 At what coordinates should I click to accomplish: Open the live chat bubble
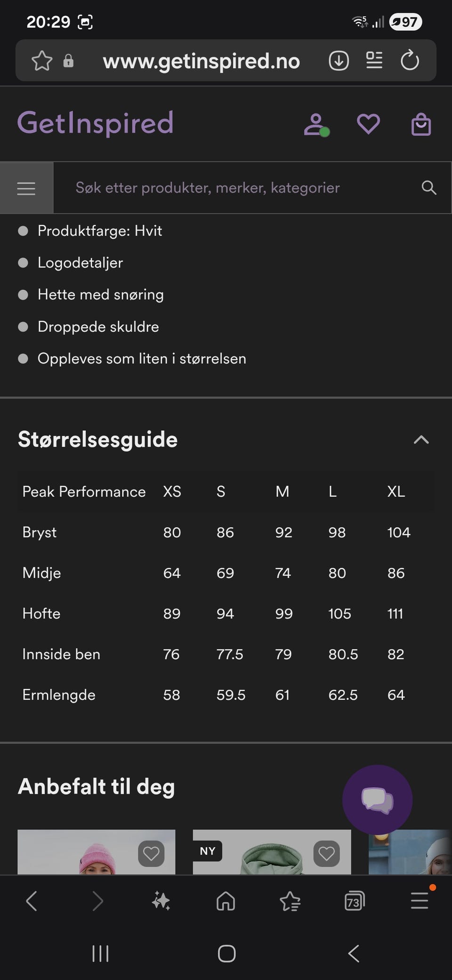[377, 800]
